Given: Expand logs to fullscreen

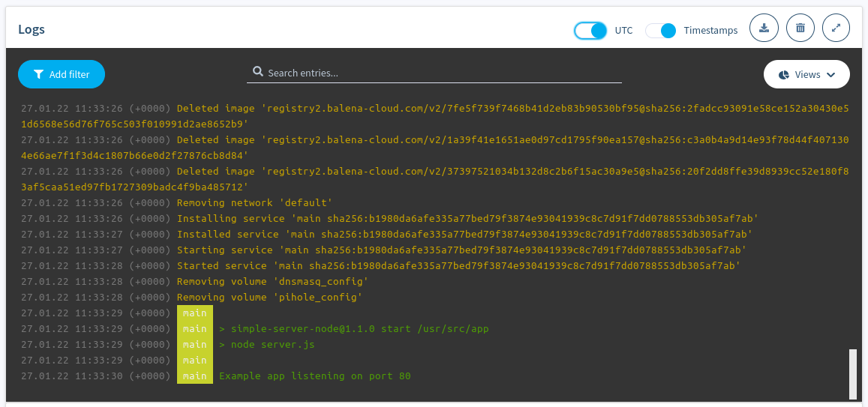Looking at the screenshot, I should pyautogui.click(x=836, y=29).
